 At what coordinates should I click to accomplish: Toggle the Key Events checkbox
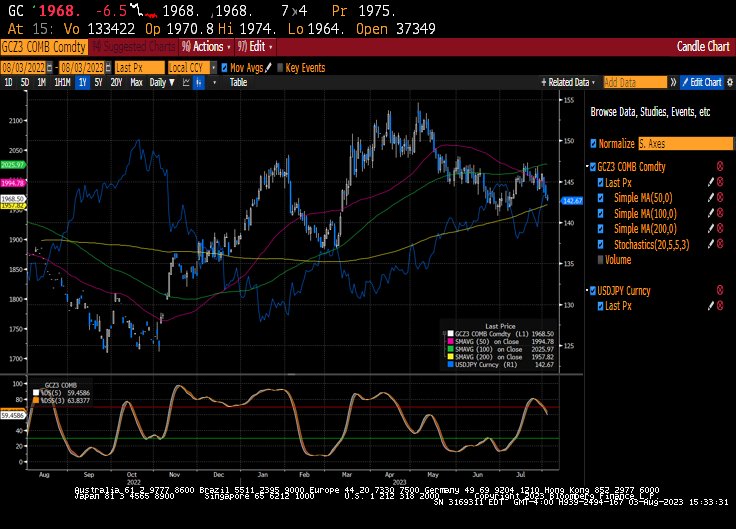point(280,68)
